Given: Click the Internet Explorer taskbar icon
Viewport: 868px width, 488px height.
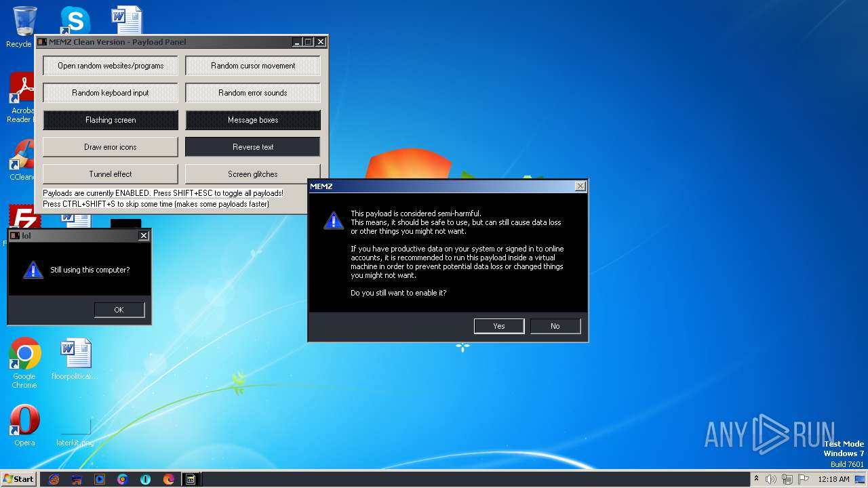Looking at the screenshot, I should pyautogui.click(x=54, y=479).
